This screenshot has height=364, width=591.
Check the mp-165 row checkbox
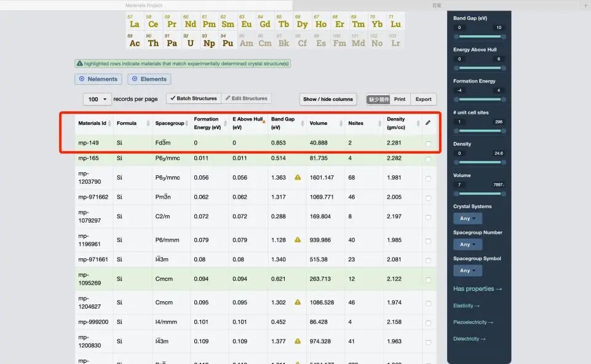coord(428,159)
